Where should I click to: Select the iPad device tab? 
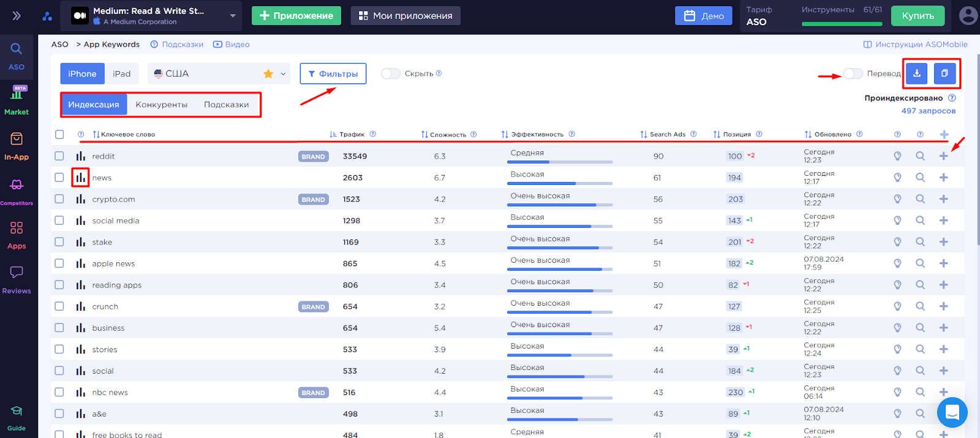[122, 74]
